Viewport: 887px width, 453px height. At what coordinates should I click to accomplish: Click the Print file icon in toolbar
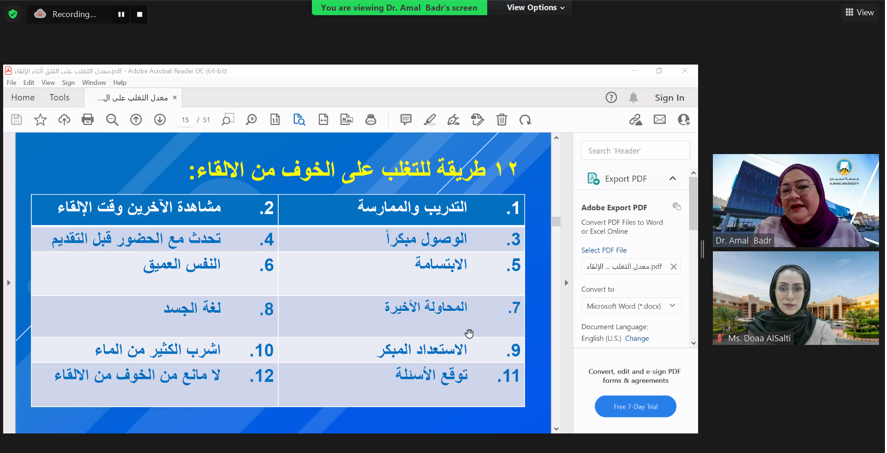point(88,120)
